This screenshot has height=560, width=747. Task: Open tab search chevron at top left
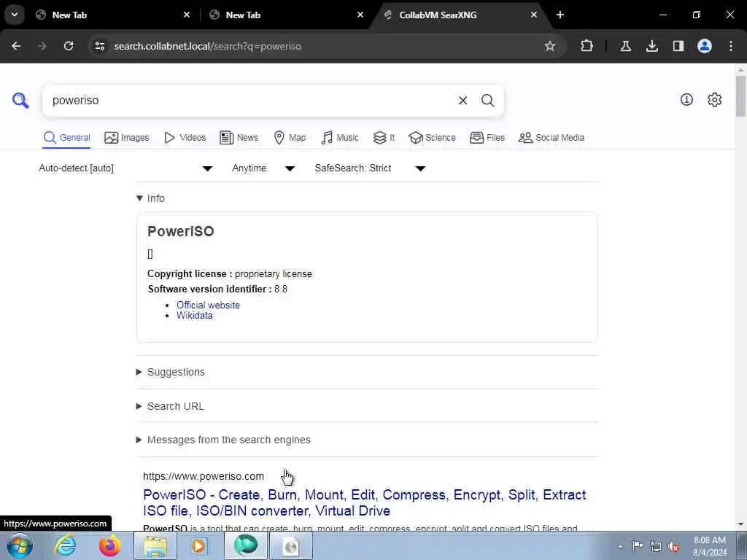coord(15,15)
